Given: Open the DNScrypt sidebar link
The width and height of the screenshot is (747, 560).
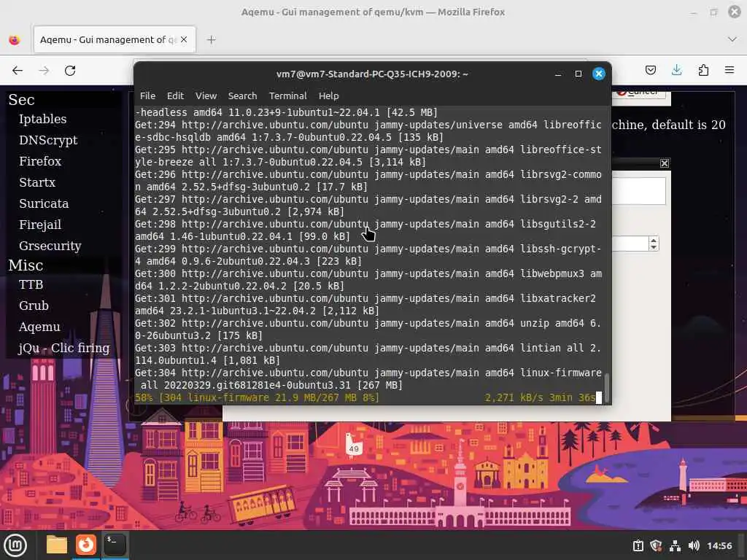Looking at the screenshot, I should coord(48,140).
